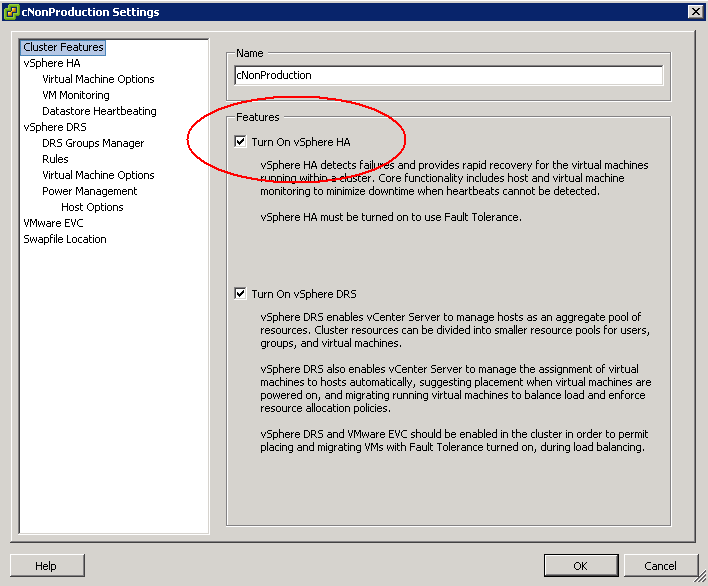Go to Datastore Heartbeating settings
Image resolution: width=708 pixels, height=586 pixels.
point(99,111)
